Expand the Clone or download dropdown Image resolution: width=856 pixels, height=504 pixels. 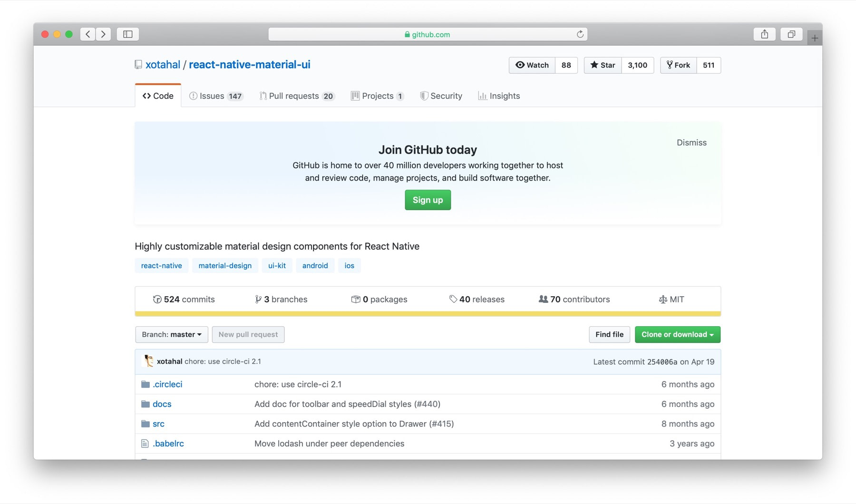(678, 334)
